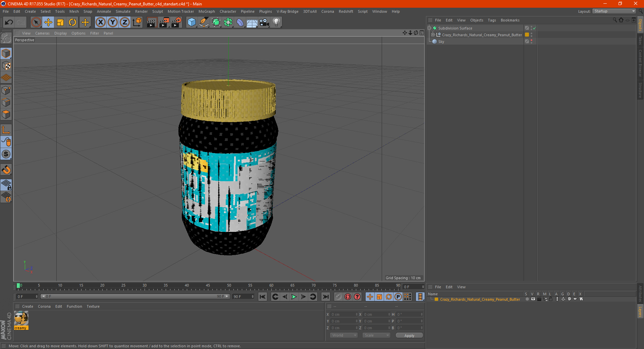The image size is (644, 349).
Task: Toggle Subdivision Surface enable green checkmark
Action: [x=534, y=28]
